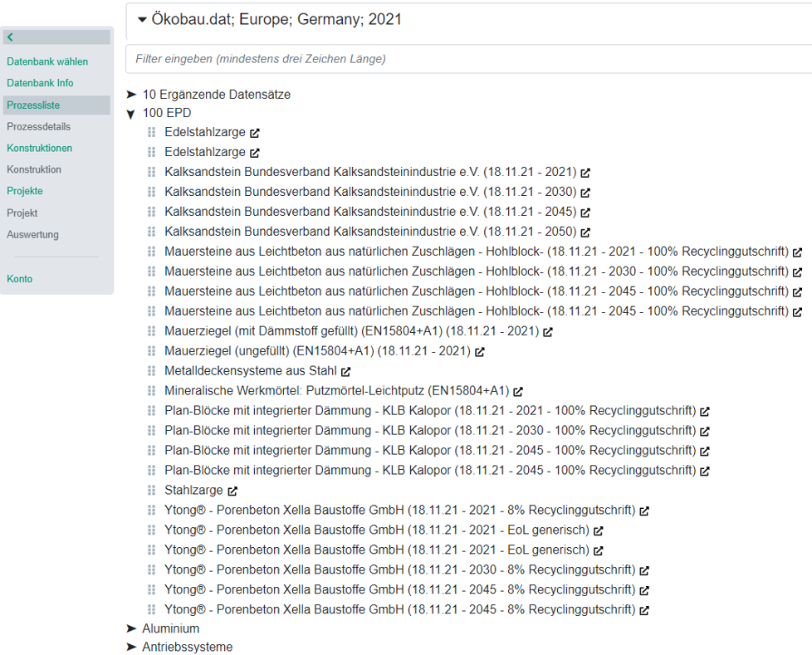Open external link for Kalksandstein 2050 entry

pyautogui.click(x=585, y=232)
